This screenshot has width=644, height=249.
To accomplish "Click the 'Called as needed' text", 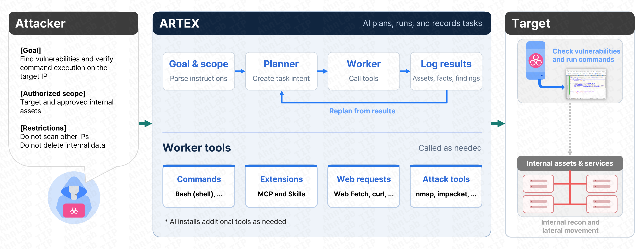I will tap(450, 148).
